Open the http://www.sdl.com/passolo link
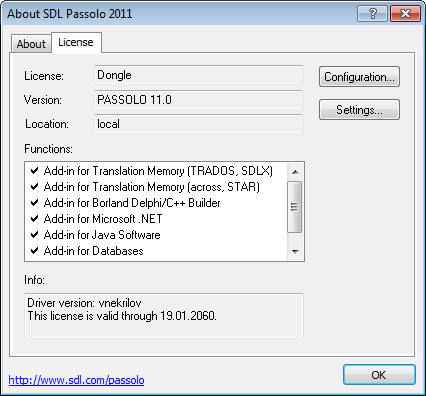 click(76, 380)
